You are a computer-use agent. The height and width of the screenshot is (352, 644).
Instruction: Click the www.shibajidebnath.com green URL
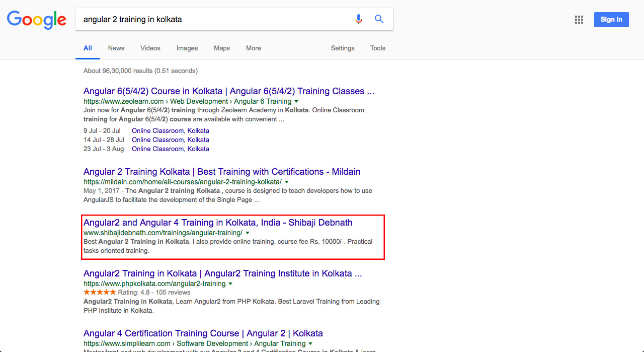pos(163,233)
